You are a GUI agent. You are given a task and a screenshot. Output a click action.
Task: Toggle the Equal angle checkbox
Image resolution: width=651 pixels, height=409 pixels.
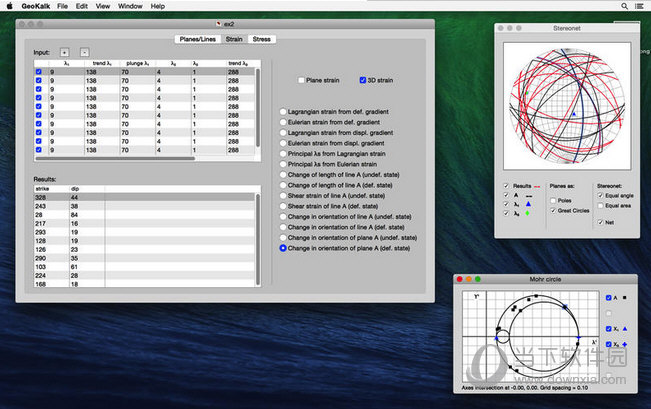point(600,196)
